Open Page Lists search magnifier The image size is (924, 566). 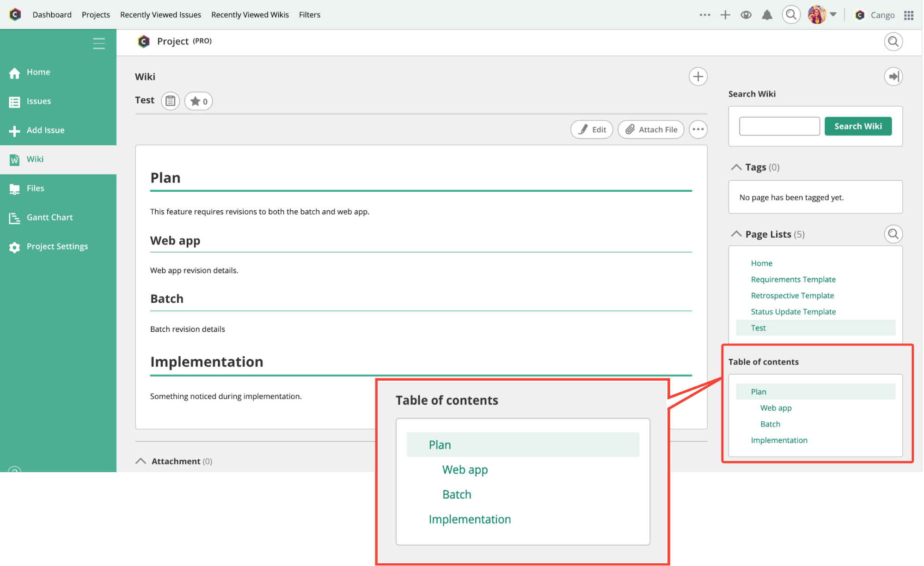pyautogui.click(x=893, y=234)
